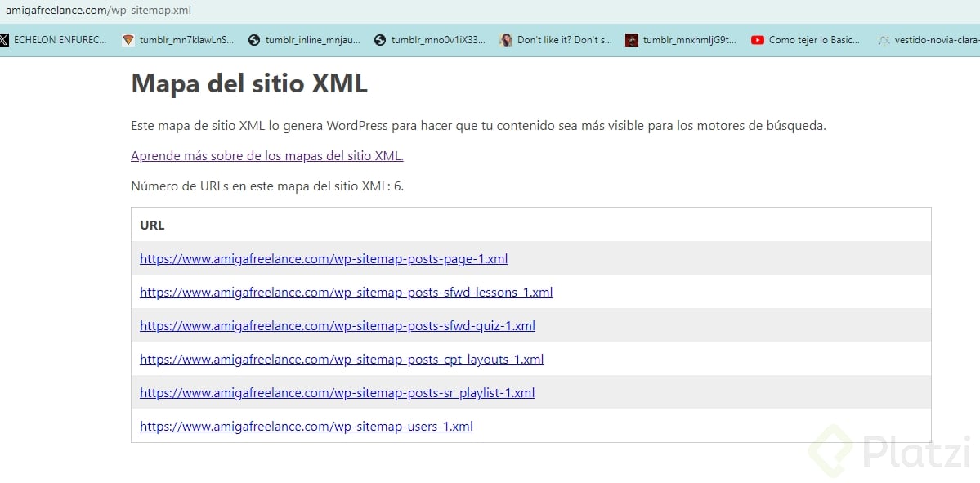Open the ECHELON ENFUREC... bookmark's X icon
980x483 pixels.
(4, 40)
